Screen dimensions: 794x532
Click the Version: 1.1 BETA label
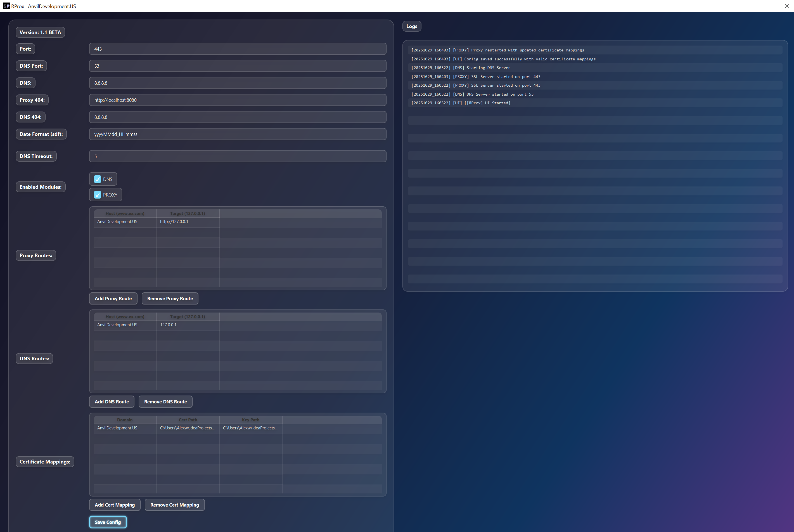(x=40, y=32)
